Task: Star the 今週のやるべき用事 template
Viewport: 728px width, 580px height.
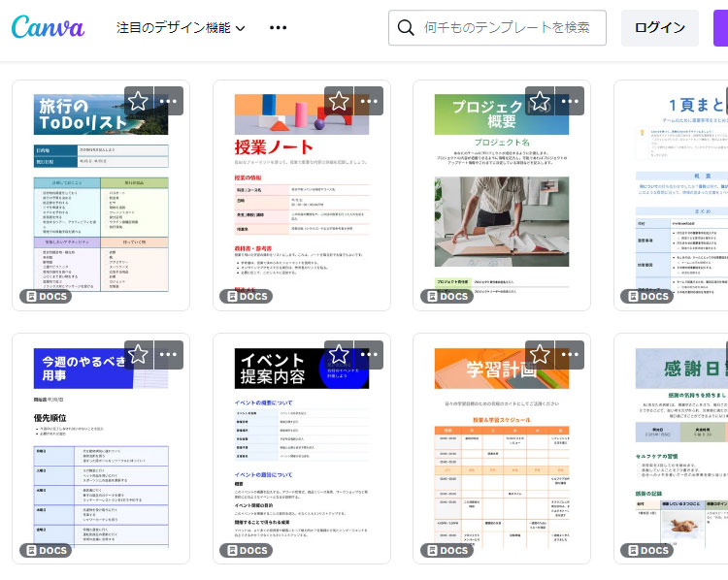Action: (x=139, y=354)
